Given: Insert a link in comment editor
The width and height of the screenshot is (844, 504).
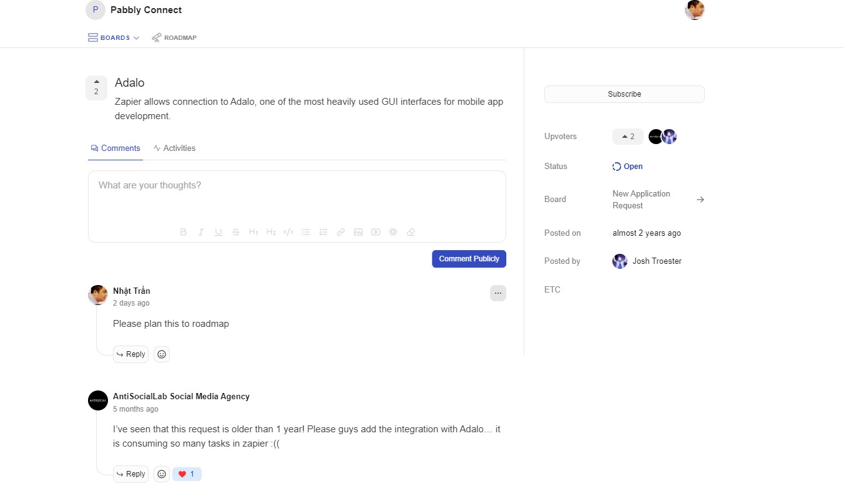Looking at the screenshot, I should click(x=341, y=232).
